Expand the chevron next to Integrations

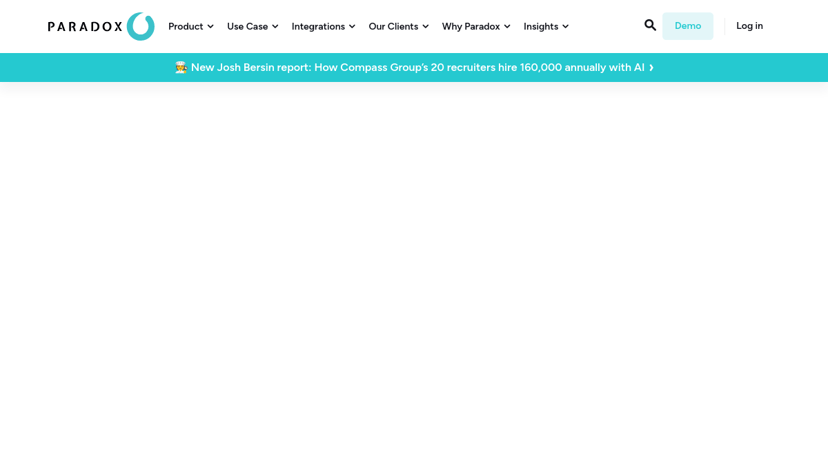(x=352, y=26)
